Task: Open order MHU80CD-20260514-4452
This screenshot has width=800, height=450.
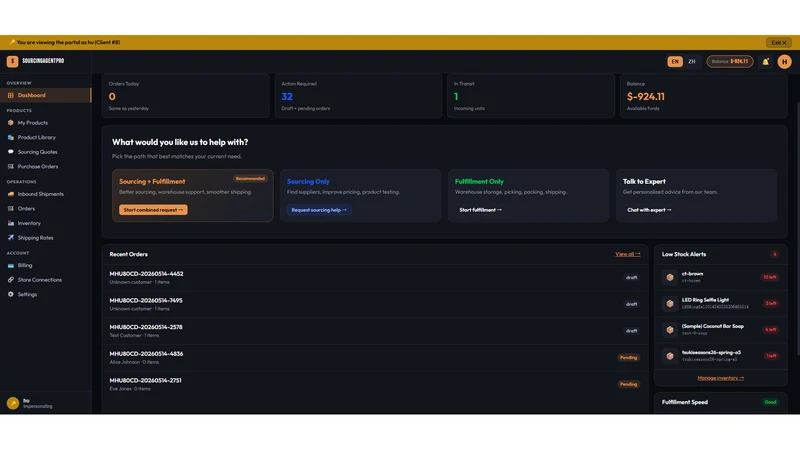Action: click(374, 278)
